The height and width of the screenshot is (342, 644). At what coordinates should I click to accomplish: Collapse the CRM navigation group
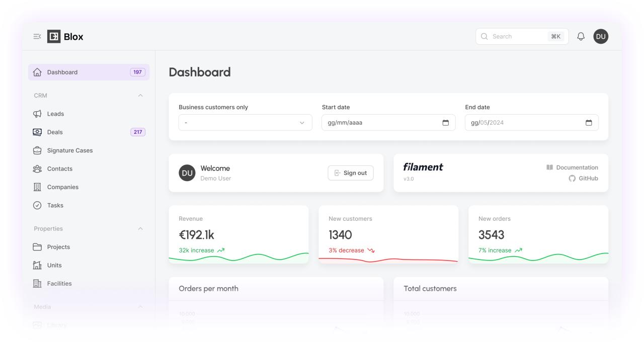(x=140, y=96)
